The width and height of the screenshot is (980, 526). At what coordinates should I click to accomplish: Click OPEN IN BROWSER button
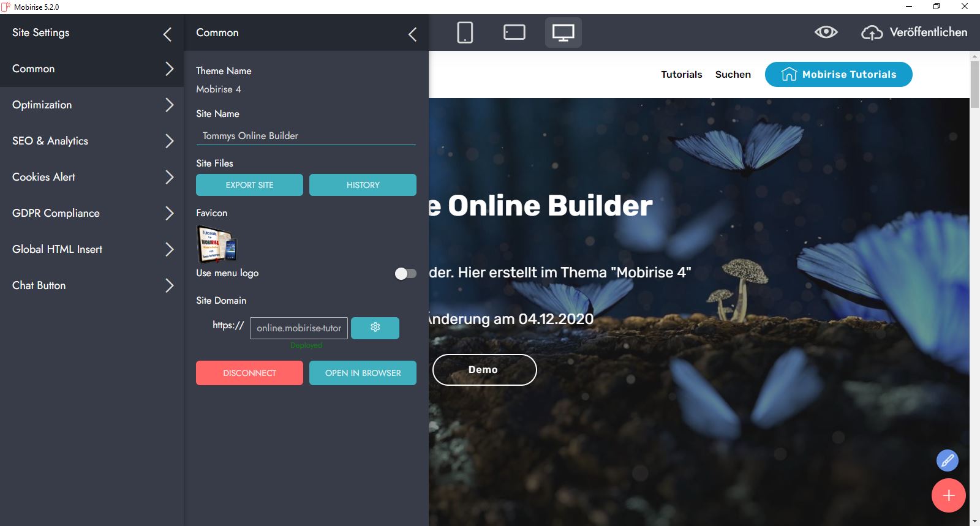363,373
